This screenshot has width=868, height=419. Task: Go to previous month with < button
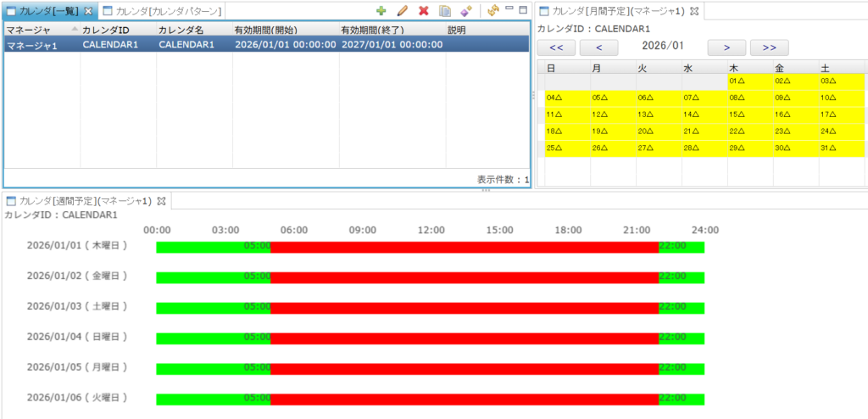598,47
